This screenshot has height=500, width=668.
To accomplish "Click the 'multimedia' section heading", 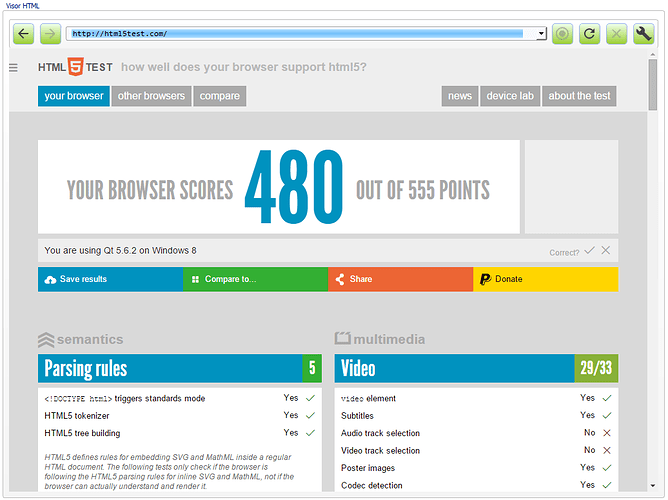I will click(x=389, y=339).
